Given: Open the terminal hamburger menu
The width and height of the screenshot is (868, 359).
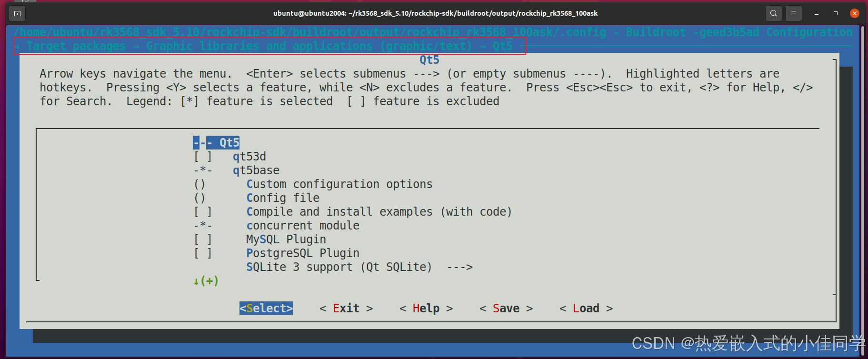Looking at the screenshot, I should pos(794,13).
